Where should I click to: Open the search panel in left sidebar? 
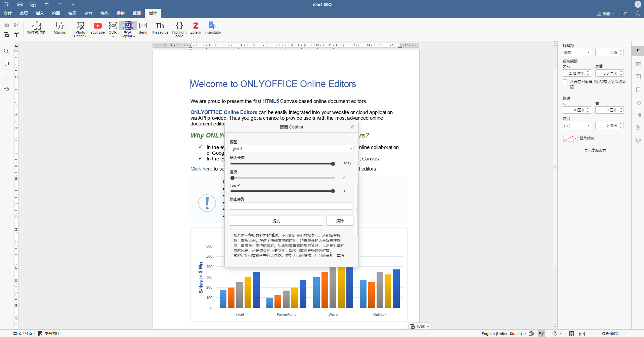6,51
